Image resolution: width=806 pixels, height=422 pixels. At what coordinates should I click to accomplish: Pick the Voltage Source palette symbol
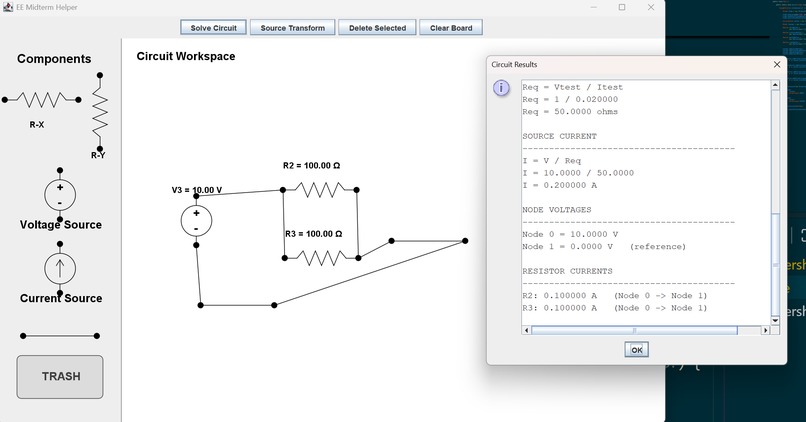60,195
